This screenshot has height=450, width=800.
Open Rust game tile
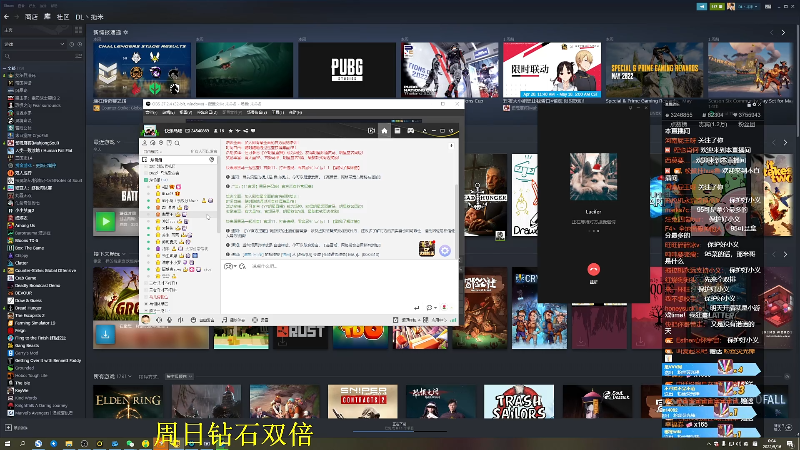tap(301, 338)
